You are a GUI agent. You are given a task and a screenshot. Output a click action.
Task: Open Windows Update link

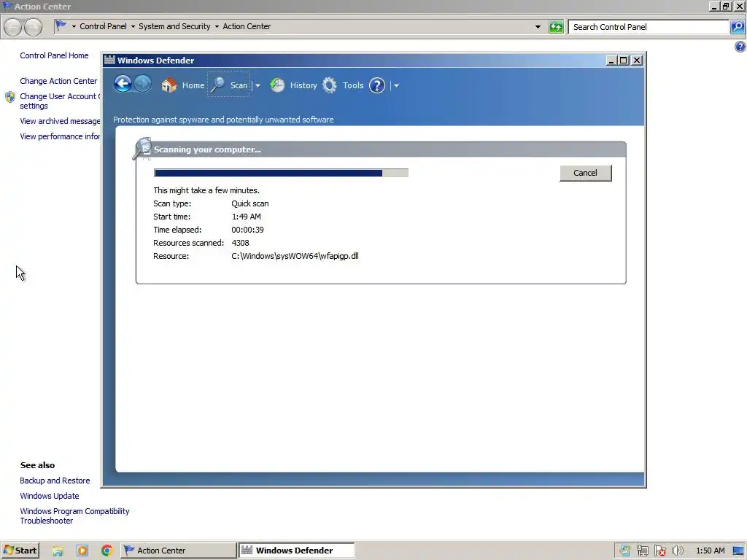pyautogui.click(x=50, y=496)
